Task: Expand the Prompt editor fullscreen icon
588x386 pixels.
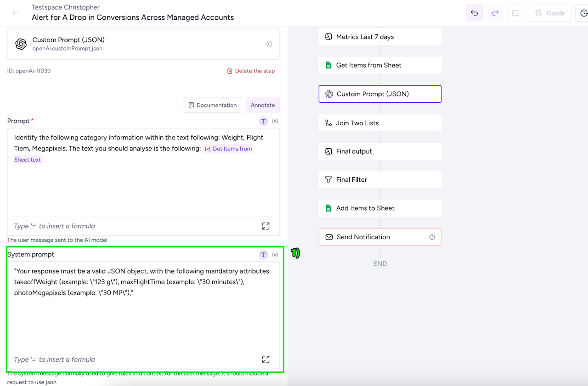Action: [x=266, y=226]
